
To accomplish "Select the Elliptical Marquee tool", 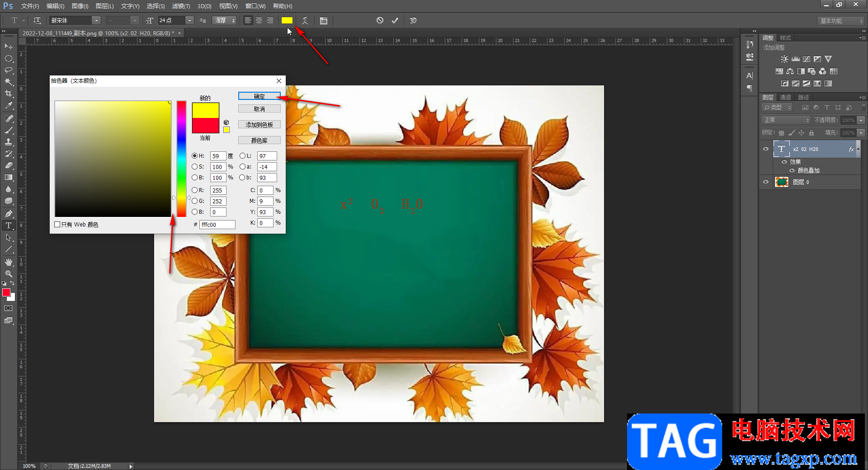I will coord(9,59).
